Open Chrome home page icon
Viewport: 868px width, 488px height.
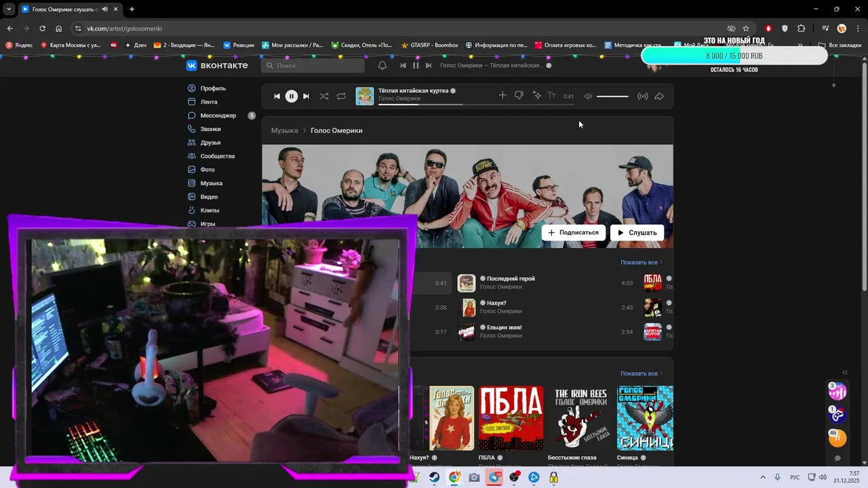(x=59, y=28)
